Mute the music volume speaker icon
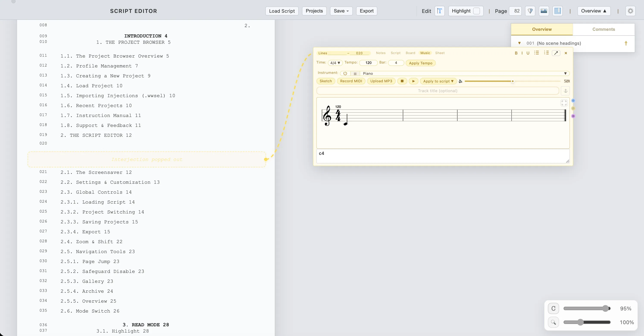644x336 pixels. pyautogui.click(x=461, y=81)
